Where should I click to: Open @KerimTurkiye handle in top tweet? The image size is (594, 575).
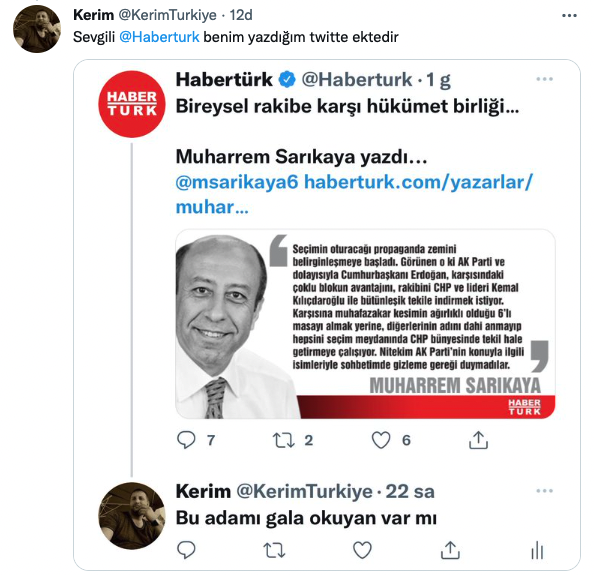pos(167,15)
